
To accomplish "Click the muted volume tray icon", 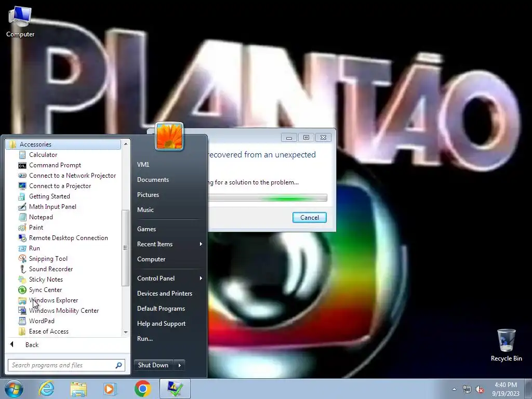I will pos(480,390).
